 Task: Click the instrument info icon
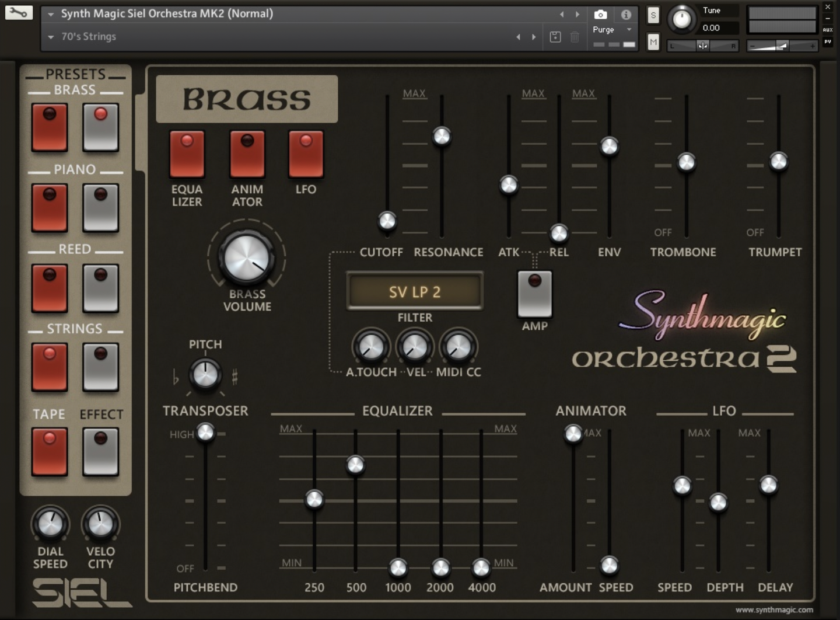pyautogui.click(x=626, y=15)
